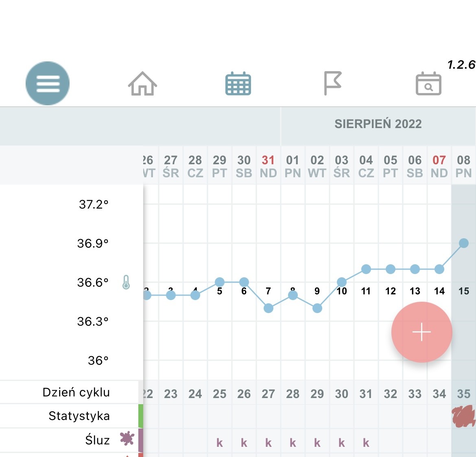The image size is (476, 457).
Task: Tap the Dzień cyklu row label
Action: [x=76, y=392]
